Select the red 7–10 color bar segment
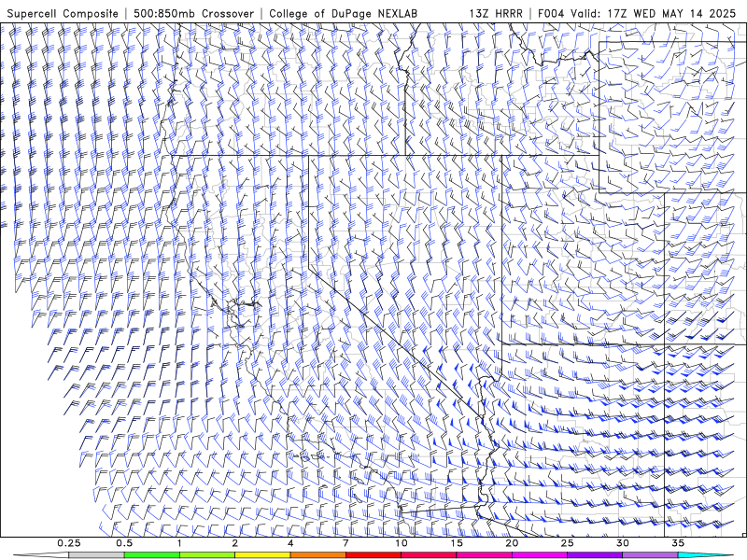Screen dimensions: 747x560 pos(373,555)
